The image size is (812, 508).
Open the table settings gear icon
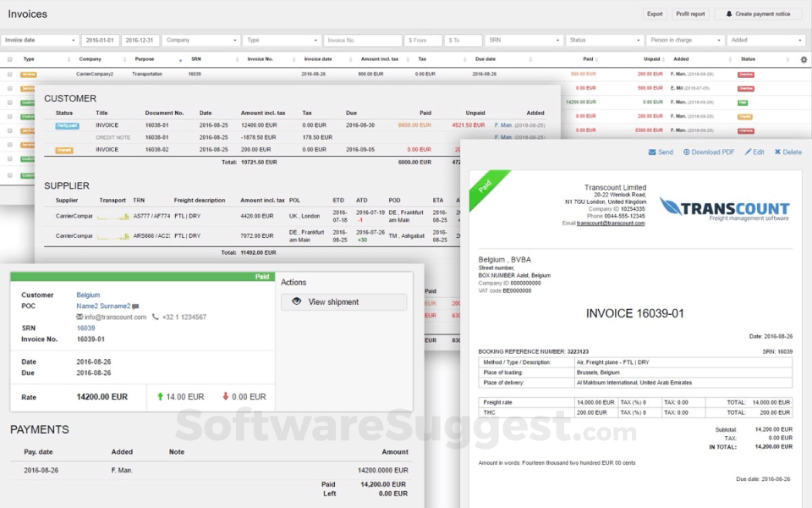coord(804,59)
